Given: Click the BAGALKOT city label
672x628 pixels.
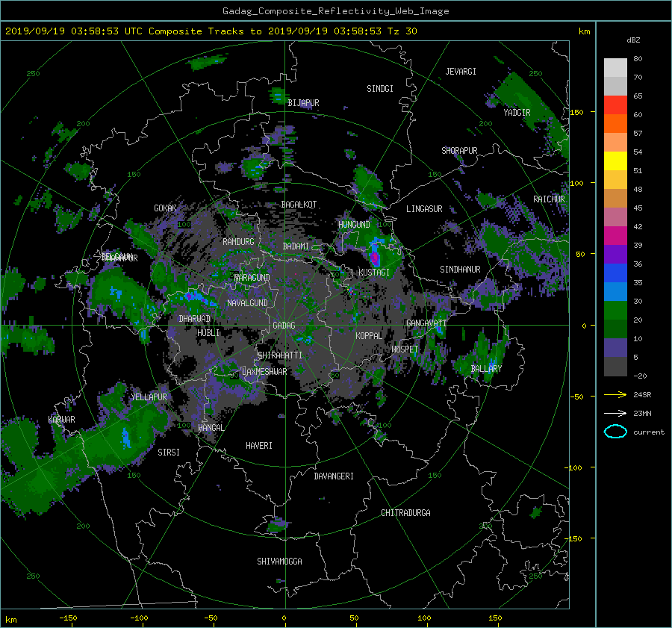Looking at the screenshot, I should pyautogui.click(x=299, y=205).
